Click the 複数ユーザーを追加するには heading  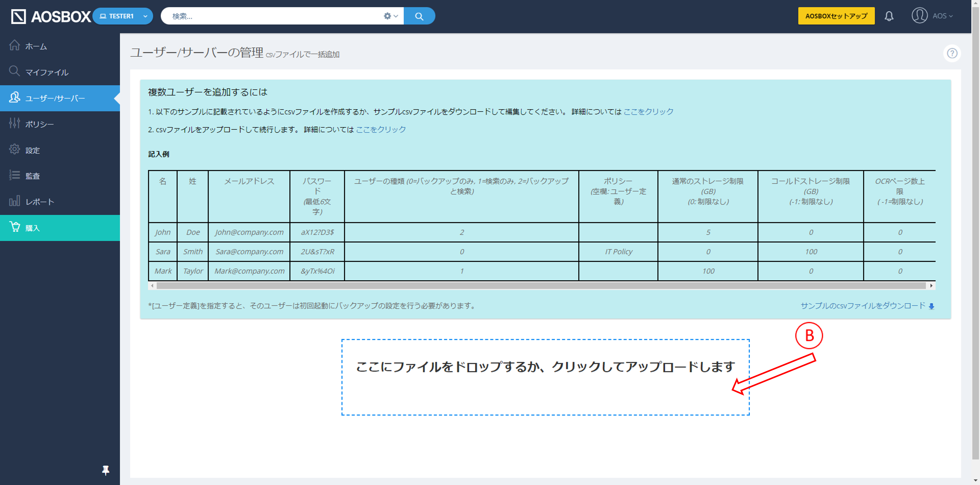(208, 92)
